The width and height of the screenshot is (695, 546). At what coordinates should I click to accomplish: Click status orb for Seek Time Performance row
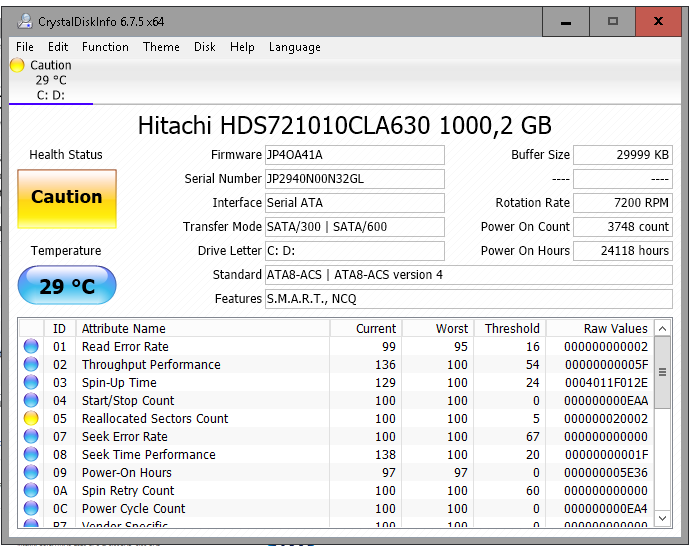(31, 454)
